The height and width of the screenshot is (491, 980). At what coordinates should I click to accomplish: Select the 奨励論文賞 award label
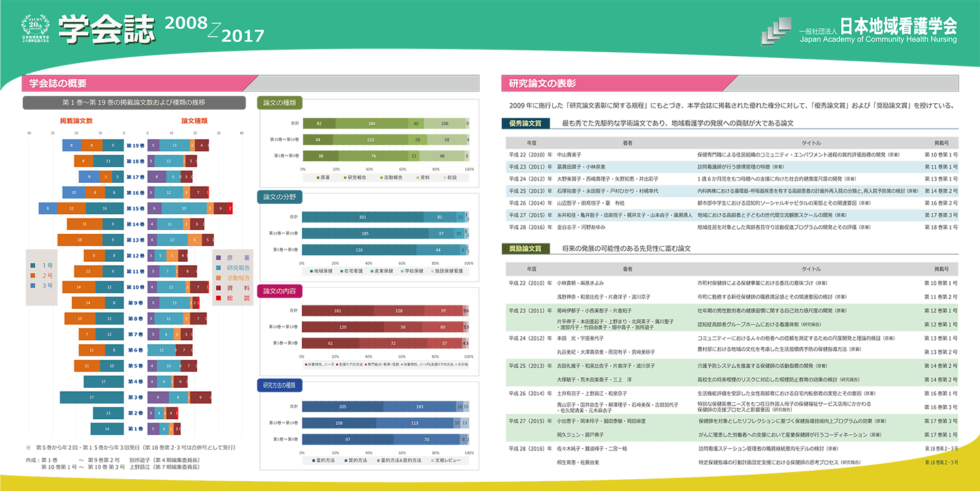526,249
